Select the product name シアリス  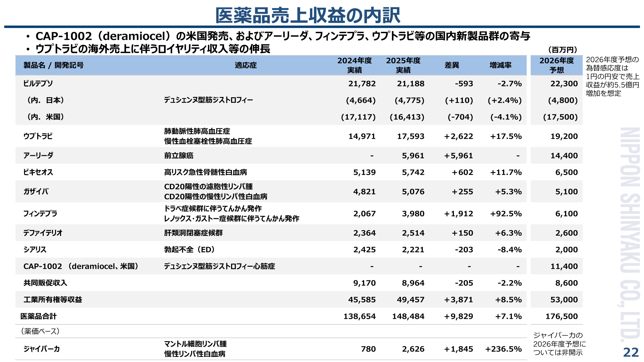click(35, 250)
